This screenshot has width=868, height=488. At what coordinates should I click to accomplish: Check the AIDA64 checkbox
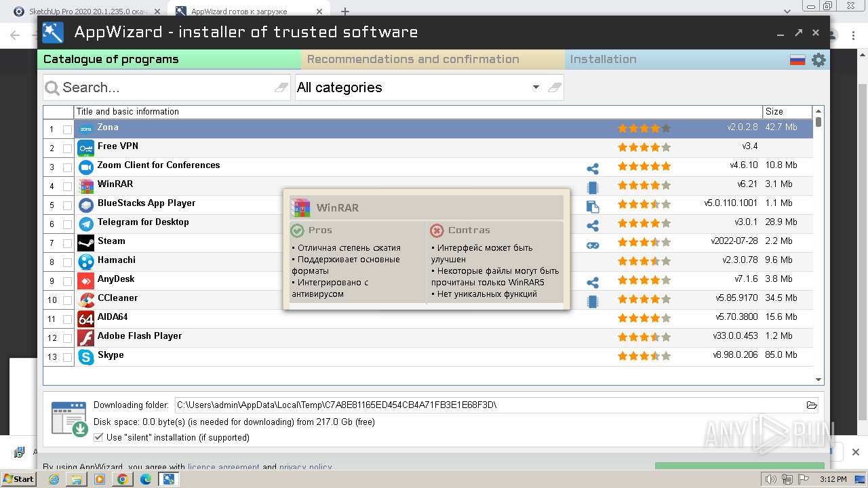click(67, 319)
